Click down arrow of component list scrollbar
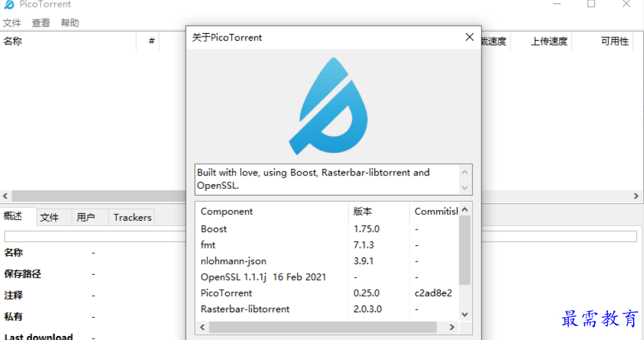The height and width of the screenshot is (340, 644). (464, 314)
